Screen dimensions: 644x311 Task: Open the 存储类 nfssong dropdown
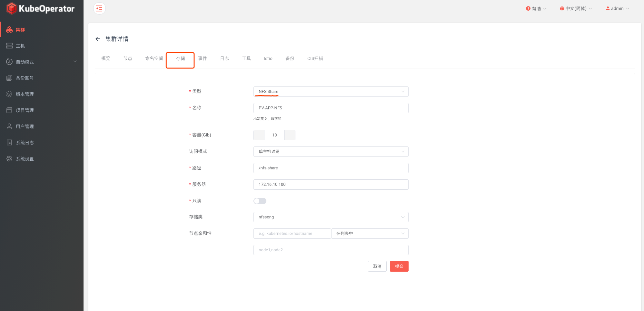(331, 217)
